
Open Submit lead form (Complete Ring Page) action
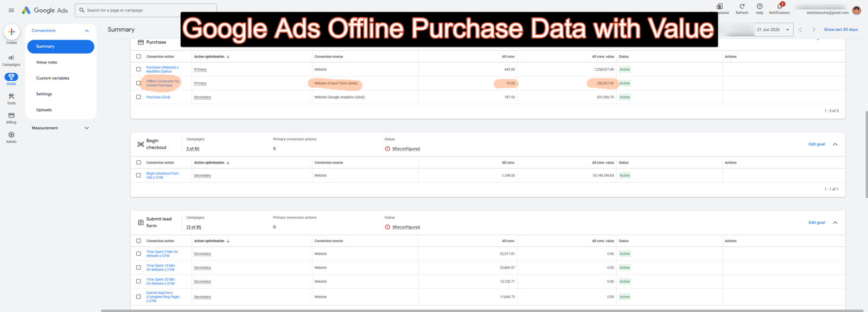[163, 297]
